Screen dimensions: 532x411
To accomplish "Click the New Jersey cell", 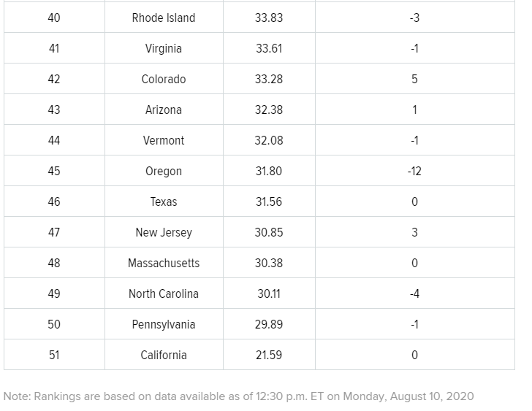I will 164,232.
